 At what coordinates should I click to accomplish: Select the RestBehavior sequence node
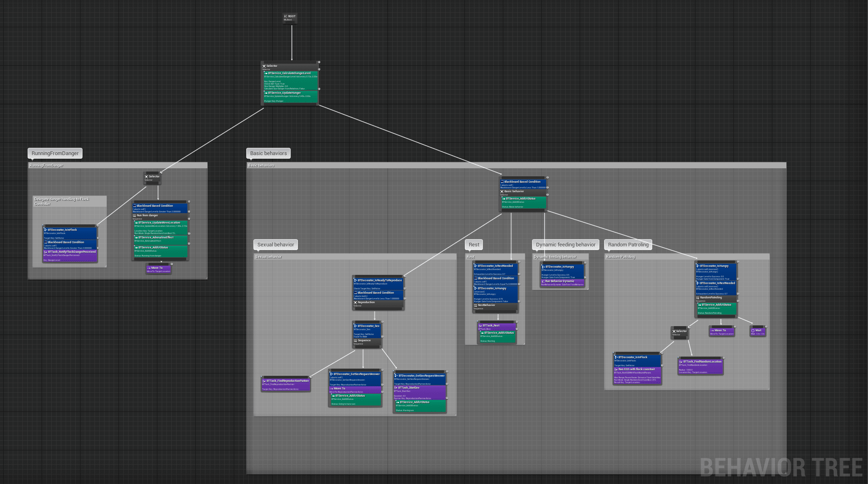(x=496, y=307)
